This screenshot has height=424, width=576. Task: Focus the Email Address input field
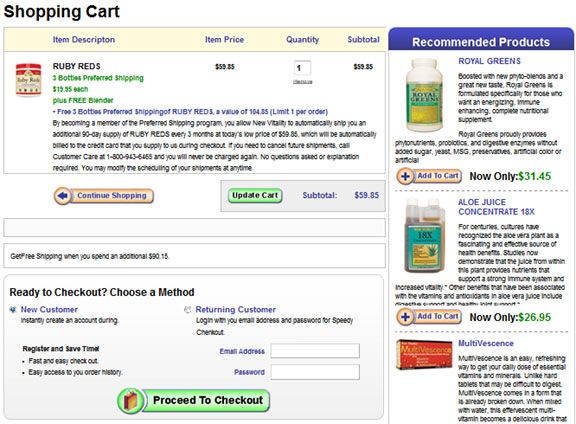(315, 351)
